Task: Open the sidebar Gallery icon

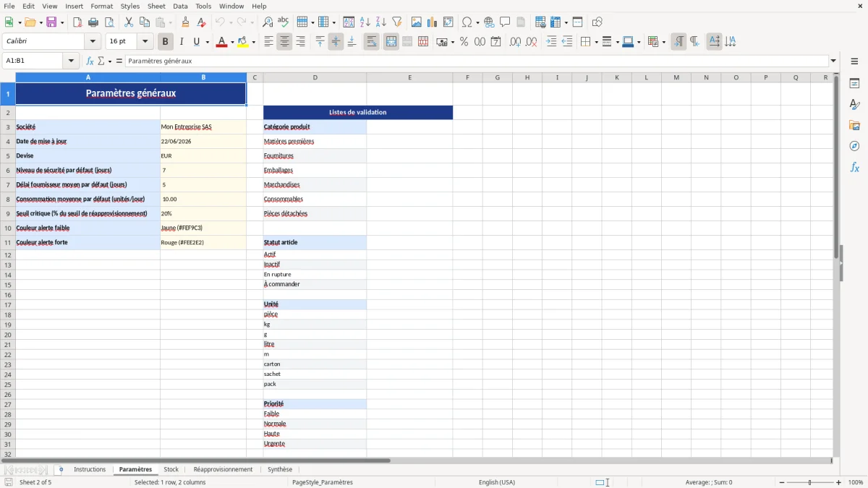Action: [x=854, y=126]
